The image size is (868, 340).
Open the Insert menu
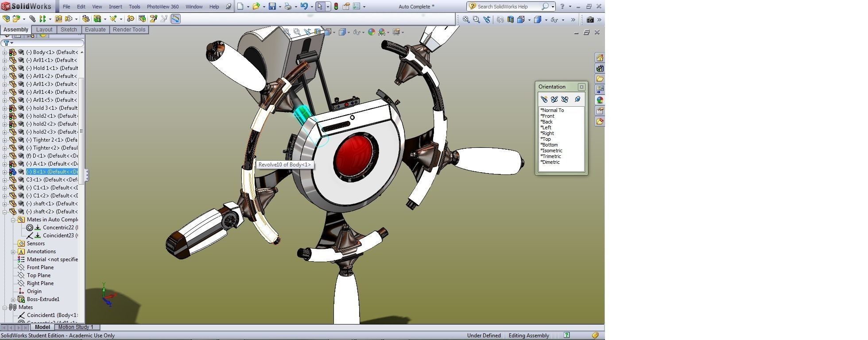(x=115, y=7)
